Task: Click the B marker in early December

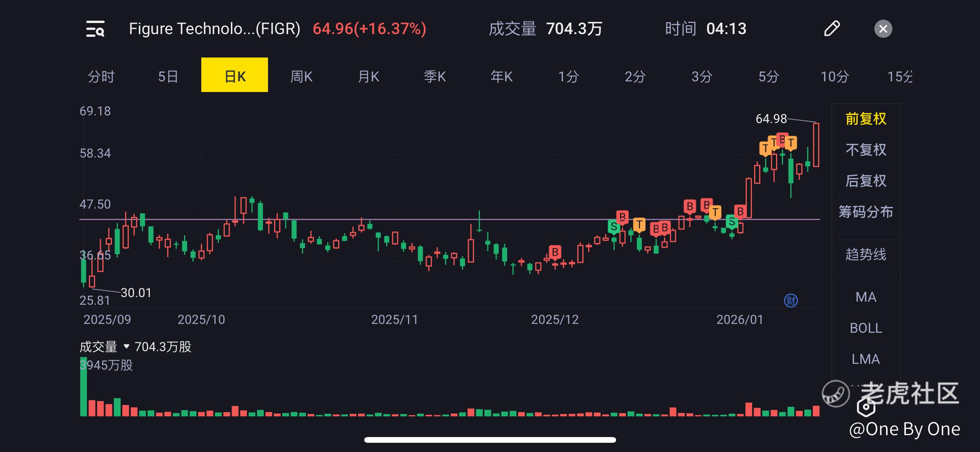Action: pyautogui.click(x=555, y=252)
